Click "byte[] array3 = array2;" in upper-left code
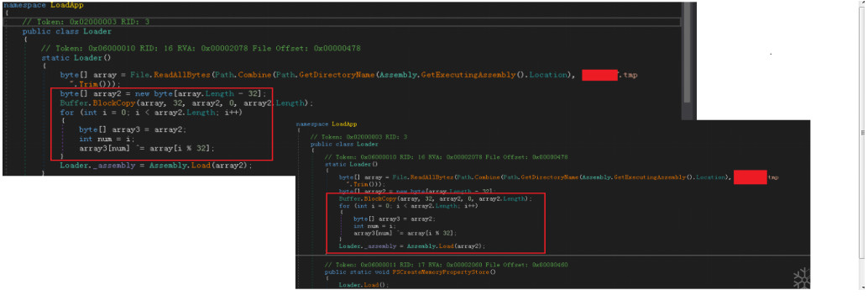Image resolution: width=868 pixels, height=306 pixels. coord(133,129)
